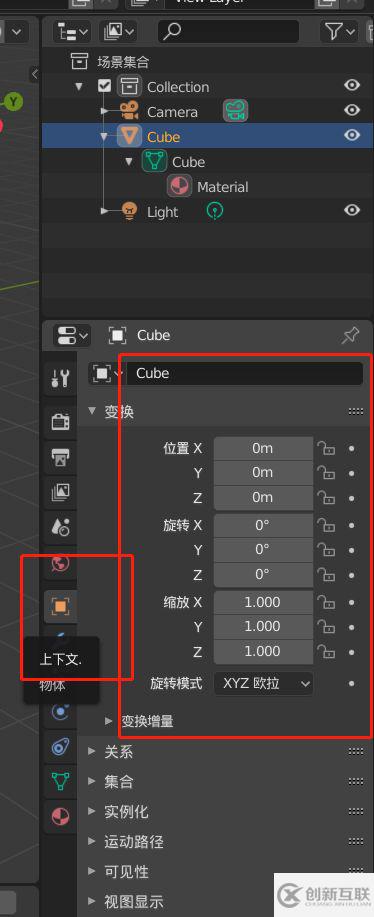Open the 旋转模式 XYZ 欧拉 dropdown
This screenshot has height=917, width=374.
point(263,683)
